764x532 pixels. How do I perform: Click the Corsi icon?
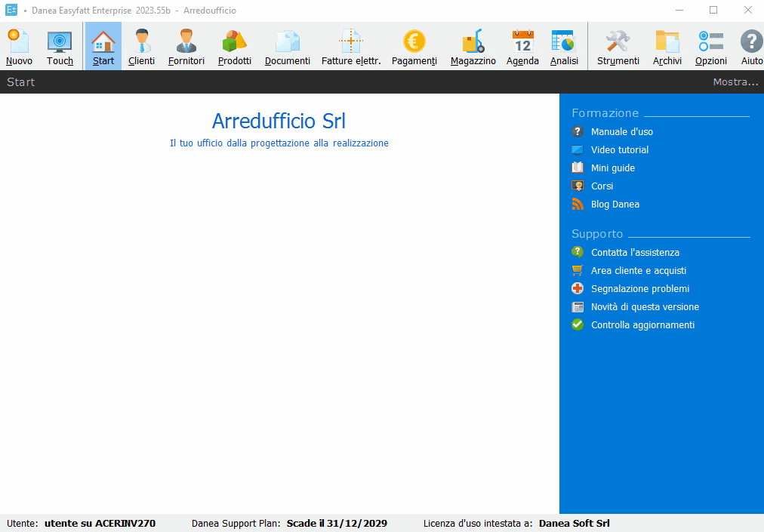tap(578, 186)
